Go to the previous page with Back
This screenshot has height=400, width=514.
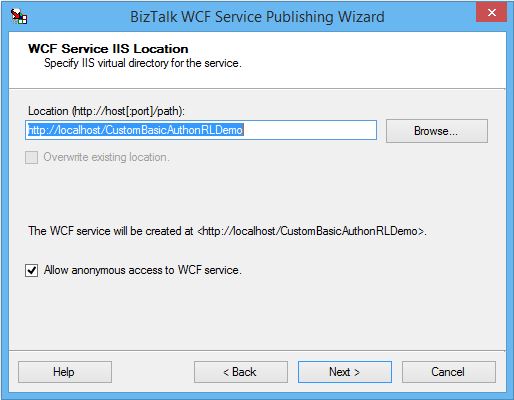tap(241, 372)
